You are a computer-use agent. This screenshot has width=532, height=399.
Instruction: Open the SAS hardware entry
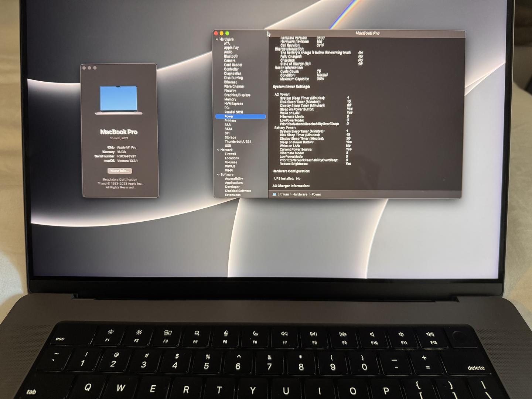228,125
